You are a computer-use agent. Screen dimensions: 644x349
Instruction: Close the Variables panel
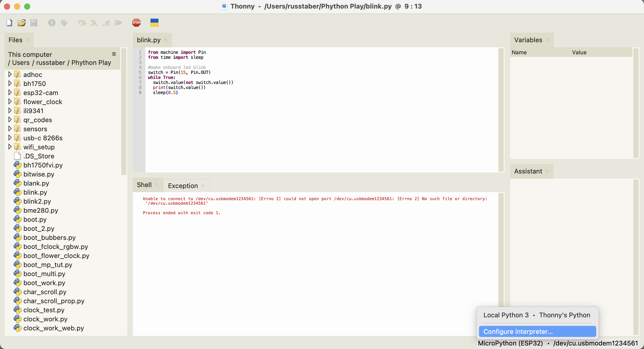[x=548, y=40]
